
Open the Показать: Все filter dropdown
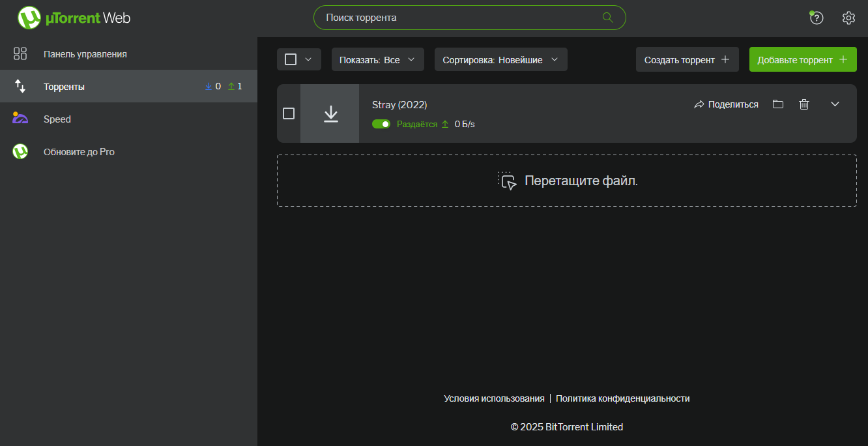tap(378, 59)
